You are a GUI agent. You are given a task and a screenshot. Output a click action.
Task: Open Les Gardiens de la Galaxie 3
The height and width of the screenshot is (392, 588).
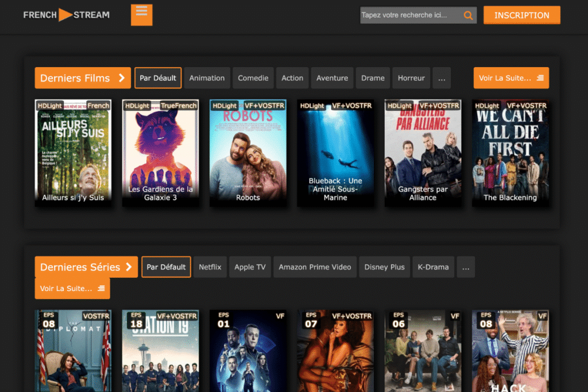click(161, 153)
